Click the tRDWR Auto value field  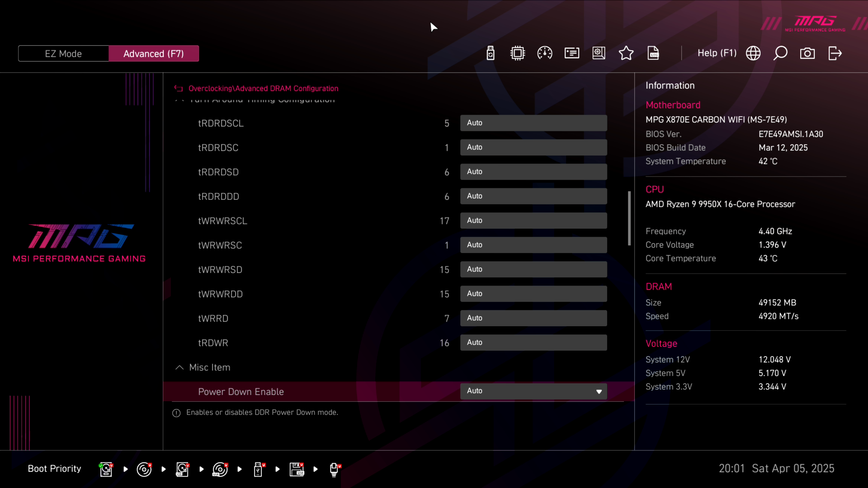coord(533,343)
